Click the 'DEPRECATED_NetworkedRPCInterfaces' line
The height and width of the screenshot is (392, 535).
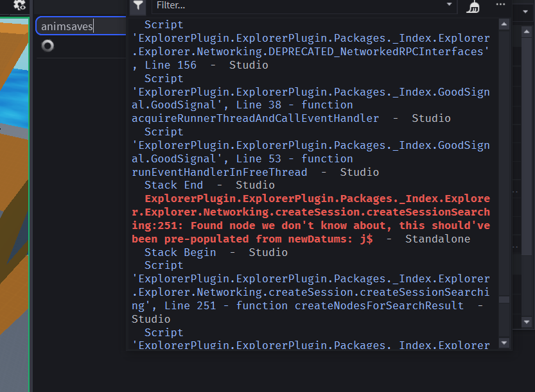point(310,51)
